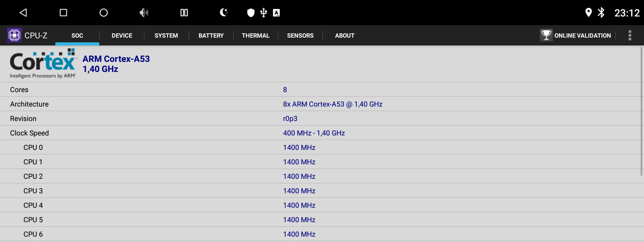Tap the 23:12 clock in status bar
The height and width of the screenshot is (242, 644).
coord(627,13)
